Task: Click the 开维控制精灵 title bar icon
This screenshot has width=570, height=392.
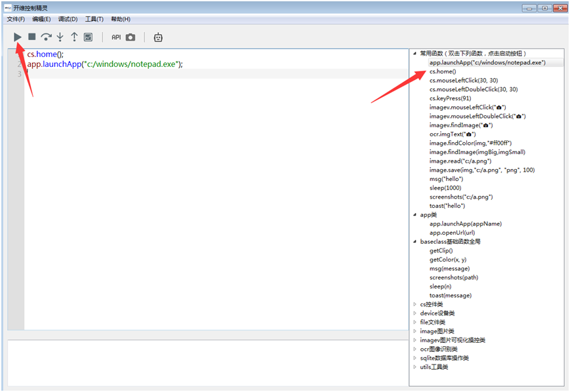Action: pyautogui.click(x=8, y=8)
